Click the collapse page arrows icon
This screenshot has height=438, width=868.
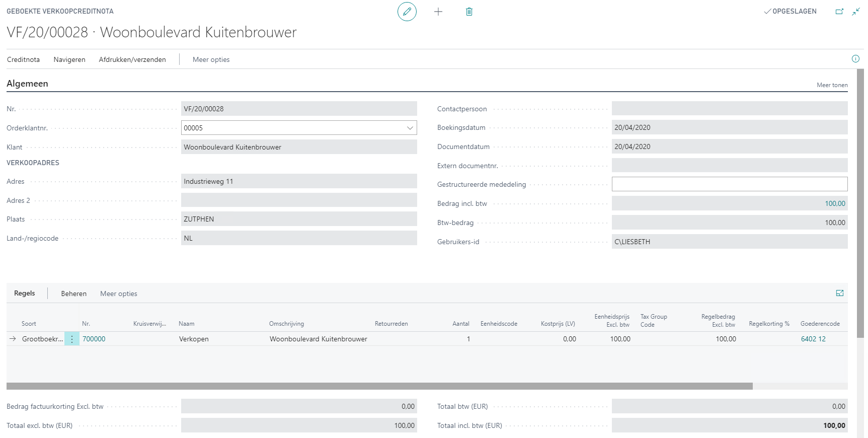click(856, 12)
